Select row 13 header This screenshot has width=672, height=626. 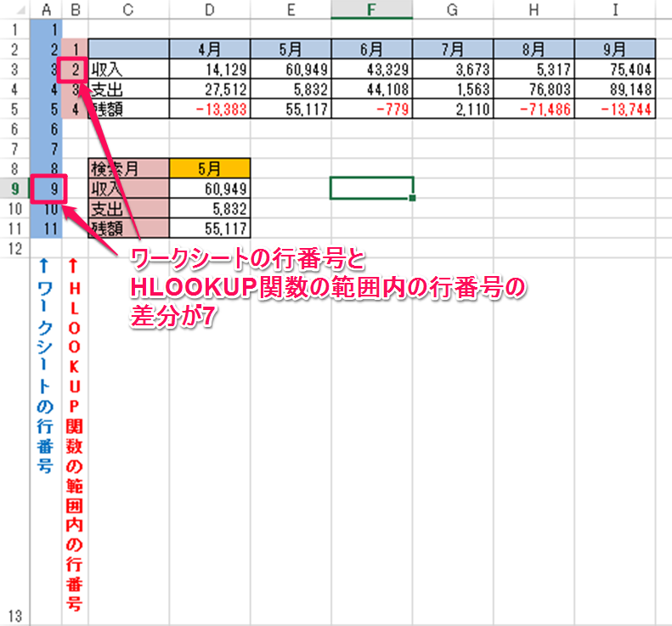14,617
